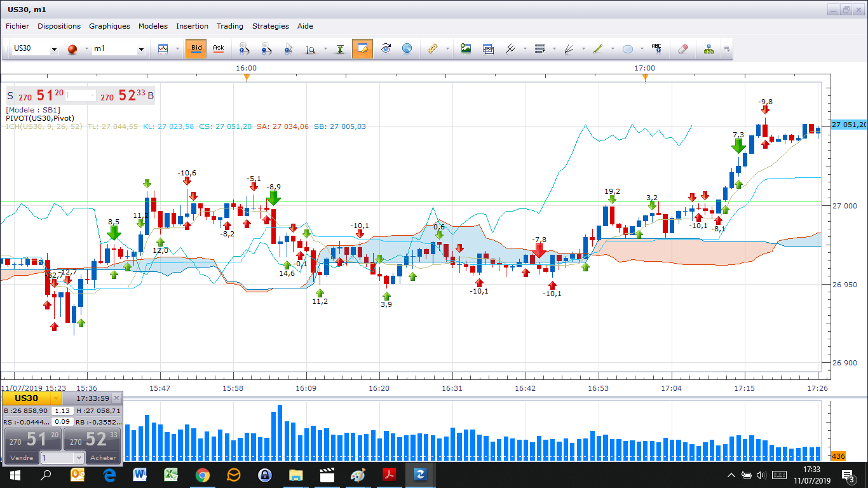Viewport: 868px width, 488px height.
Task: Toggle the highlighted key-note panel button
Action: pos(363,48)
